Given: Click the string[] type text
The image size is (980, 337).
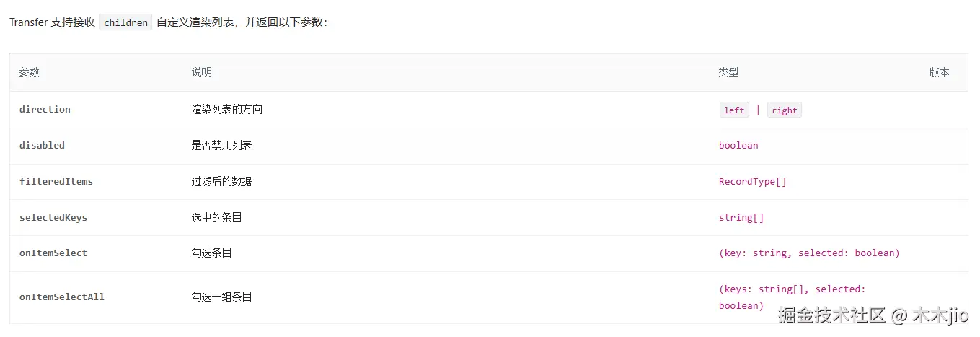Looking at the screenshot, I should [741, 217].
